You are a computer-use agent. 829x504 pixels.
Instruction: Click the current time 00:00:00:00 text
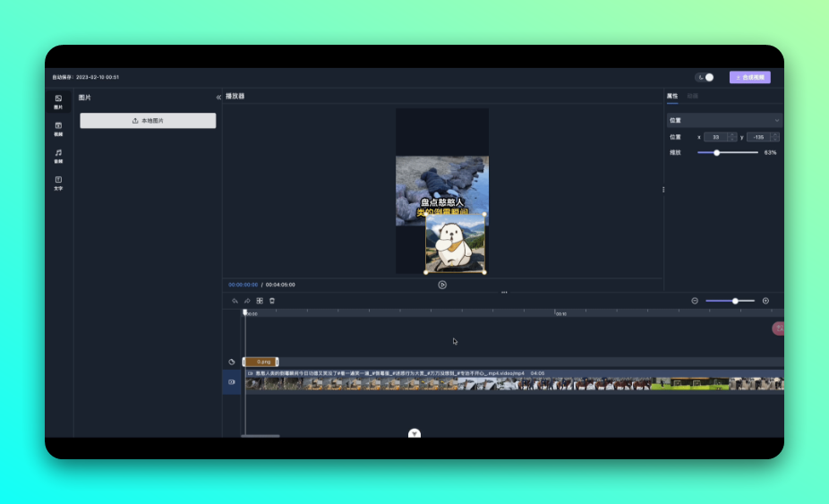pos(244,285)
